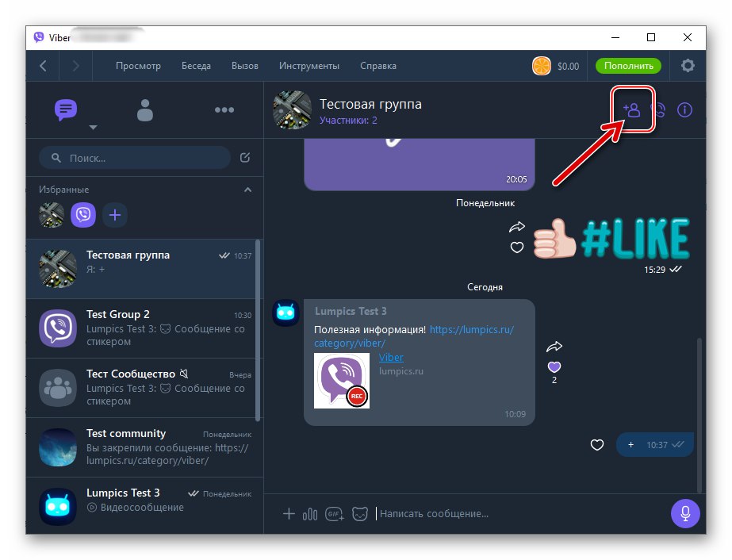The image size is (732, 560).
Task: Click the green Пополнить button
Action: 628,66
